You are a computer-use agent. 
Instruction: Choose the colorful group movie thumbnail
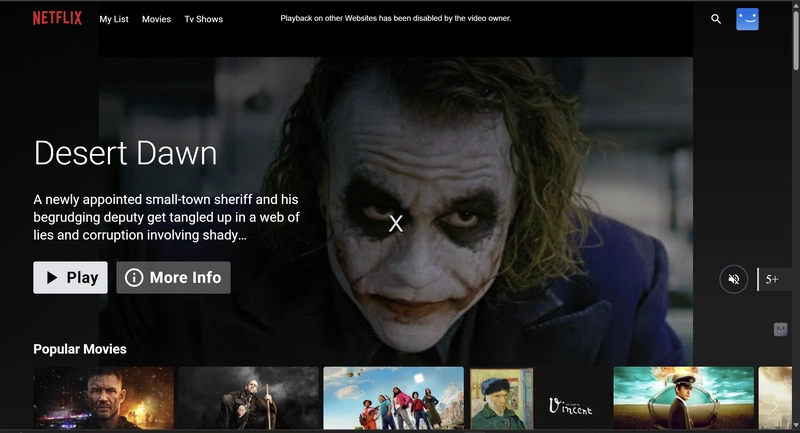pyautogui.click(x=393, y=398)
